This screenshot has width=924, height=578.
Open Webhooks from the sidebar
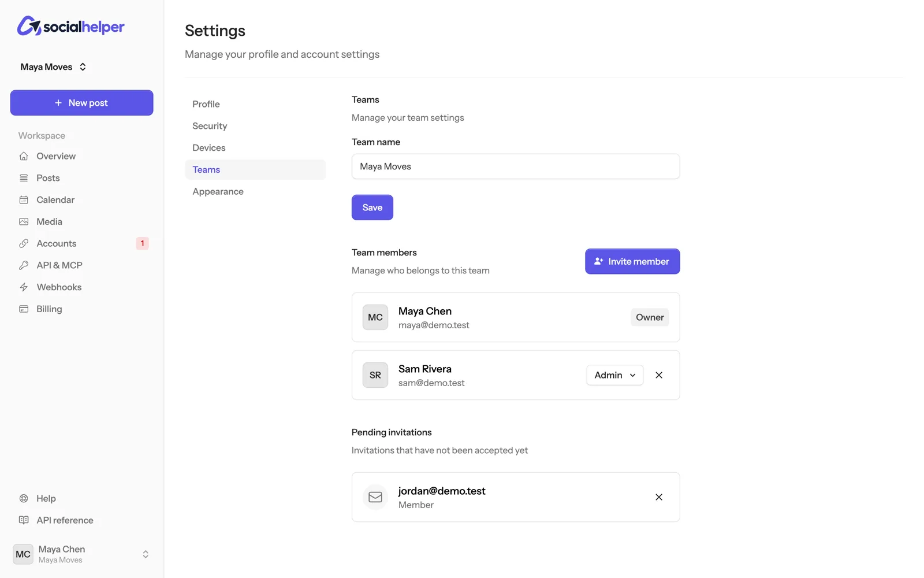click(81, 287)
